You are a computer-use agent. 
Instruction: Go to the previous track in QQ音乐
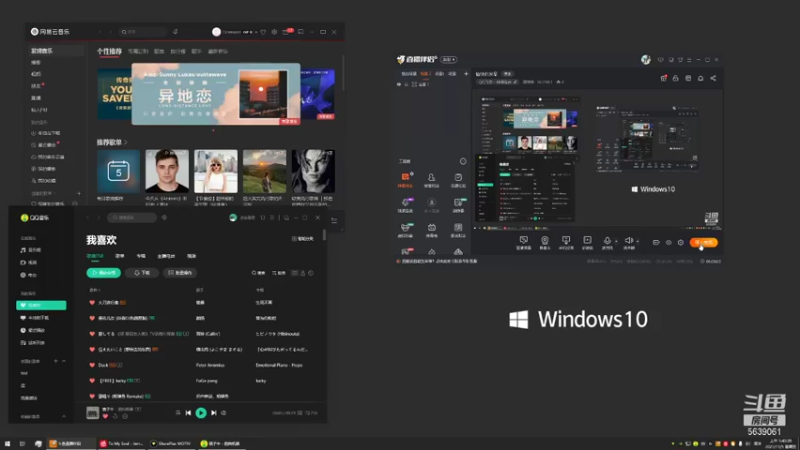click(188, 413)
